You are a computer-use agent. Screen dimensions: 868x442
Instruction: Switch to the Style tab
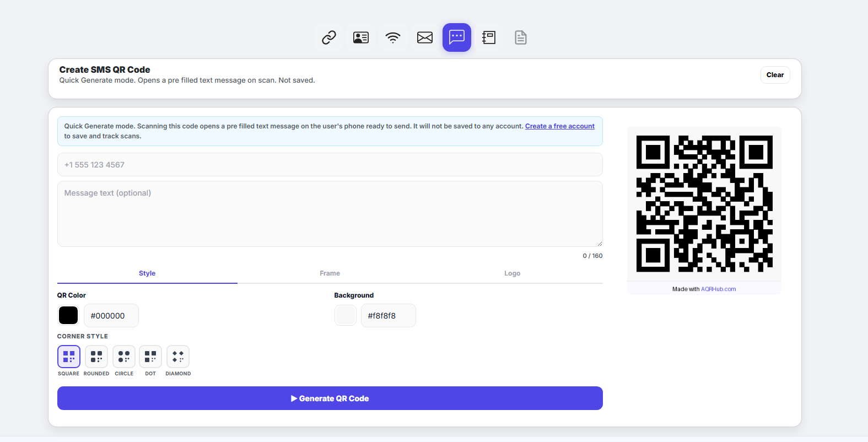coord(147,273)
